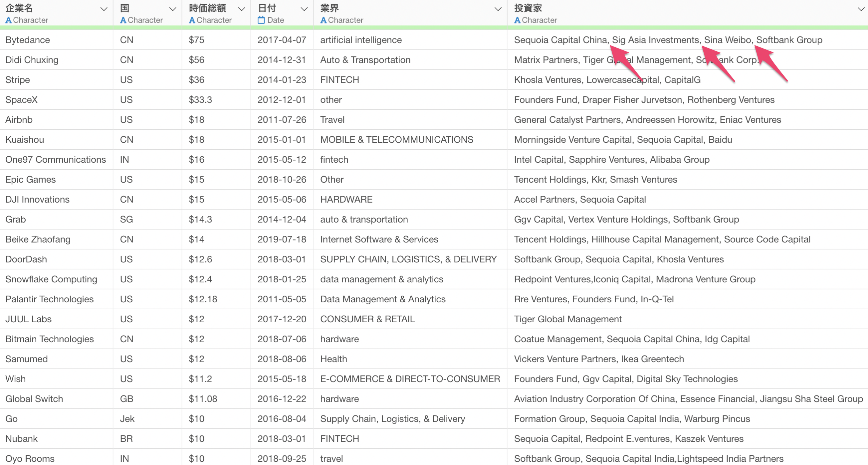Click the Character type icon under 投資家

pos(517,20)
